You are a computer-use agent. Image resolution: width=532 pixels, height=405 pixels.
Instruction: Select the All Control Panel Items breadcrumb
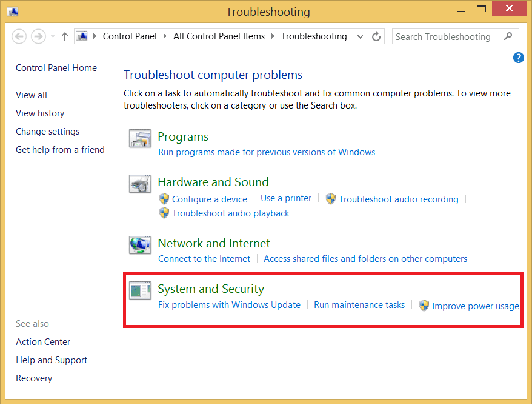coord(219,36)
